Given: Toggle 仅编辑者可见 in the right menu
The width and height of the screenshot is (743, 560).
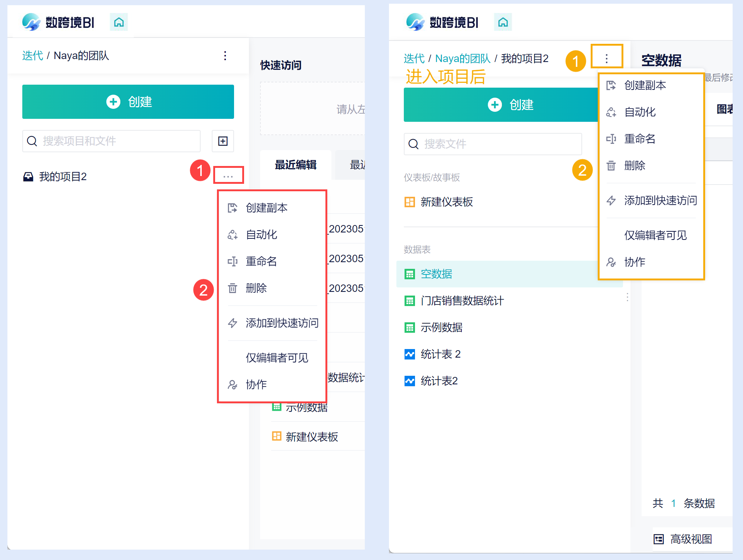Looking at the screenshot, I should tap(655, 235).
